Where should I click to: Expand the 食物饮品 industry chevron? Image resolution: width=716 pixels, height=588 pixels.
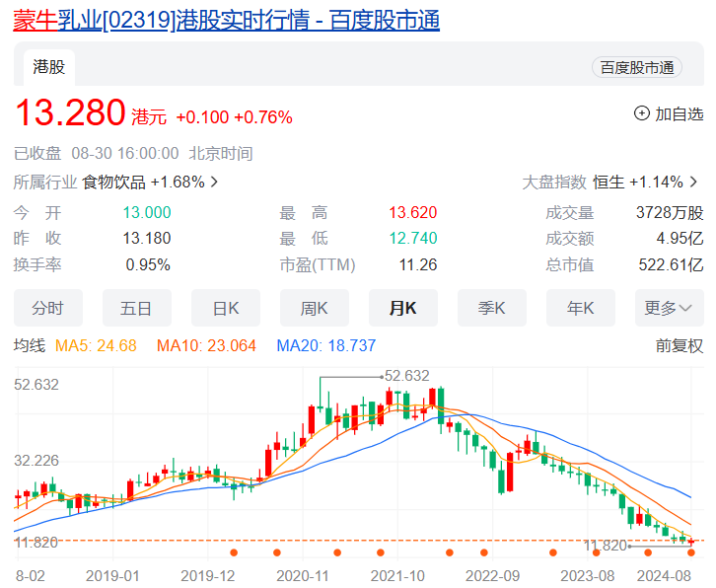214,183
